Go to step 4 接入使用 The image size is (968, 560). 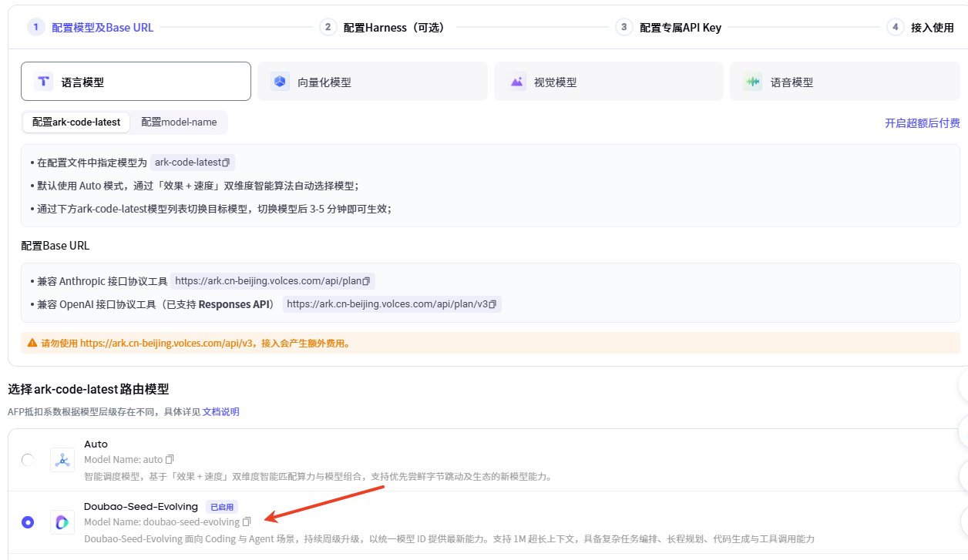click(x=920, y=27)
